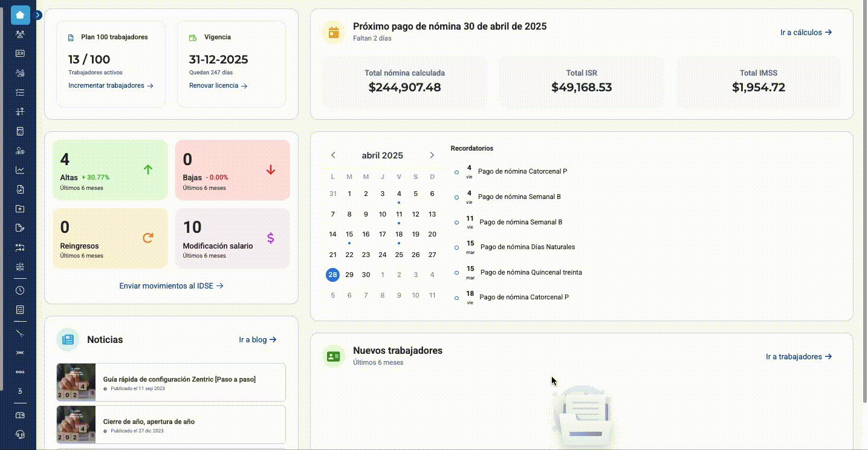This screenshot has height=450, width=868.
Task: Go to the Home dashboard icon
Action: coord(20,15)
